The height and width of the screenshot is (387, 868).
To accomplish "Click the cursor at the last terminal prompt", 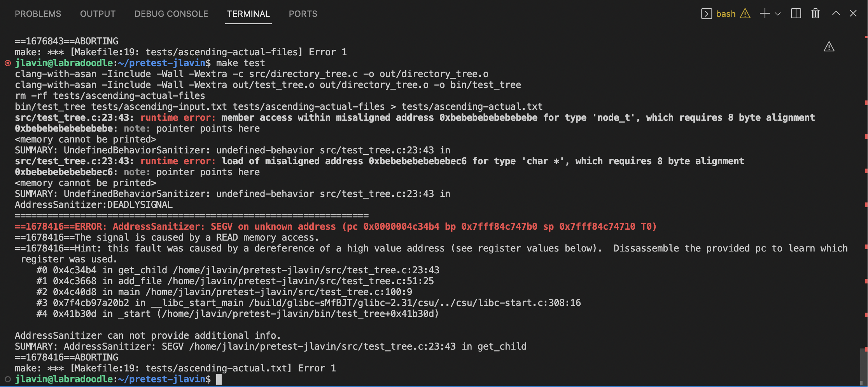I will click(219, 379).
